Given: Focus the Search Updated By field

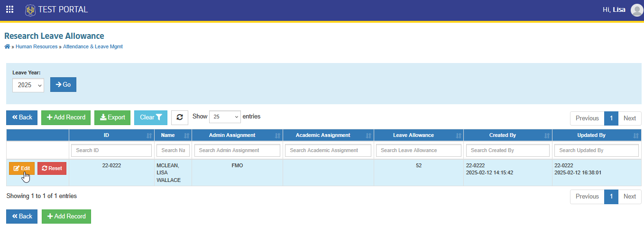Looking at the screenshot, I should click(x=597, y=150).
